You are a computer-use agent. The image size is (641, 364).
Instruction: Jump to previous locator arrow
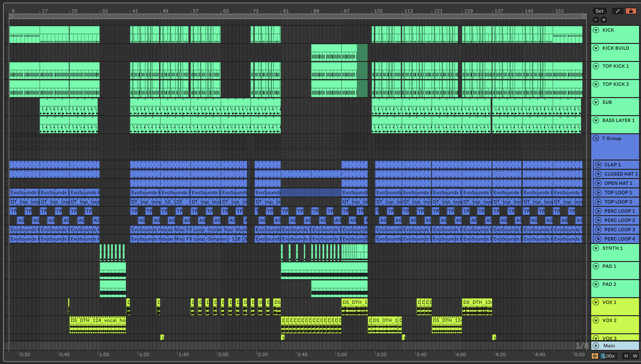(596, 20)
